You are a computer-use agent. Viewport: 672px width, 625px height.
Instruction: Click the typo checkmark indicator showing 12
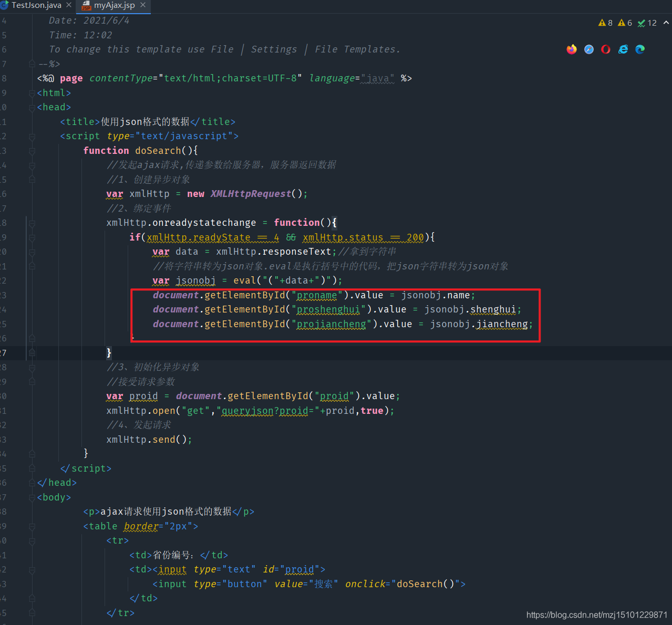647,23
